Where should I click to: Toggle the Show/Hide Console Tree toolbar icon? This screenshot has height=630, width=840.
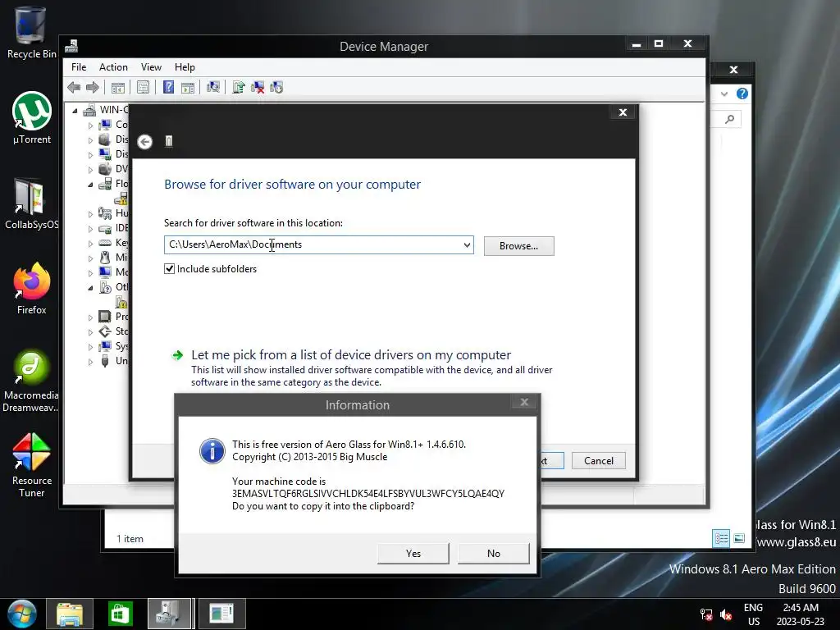118,87
